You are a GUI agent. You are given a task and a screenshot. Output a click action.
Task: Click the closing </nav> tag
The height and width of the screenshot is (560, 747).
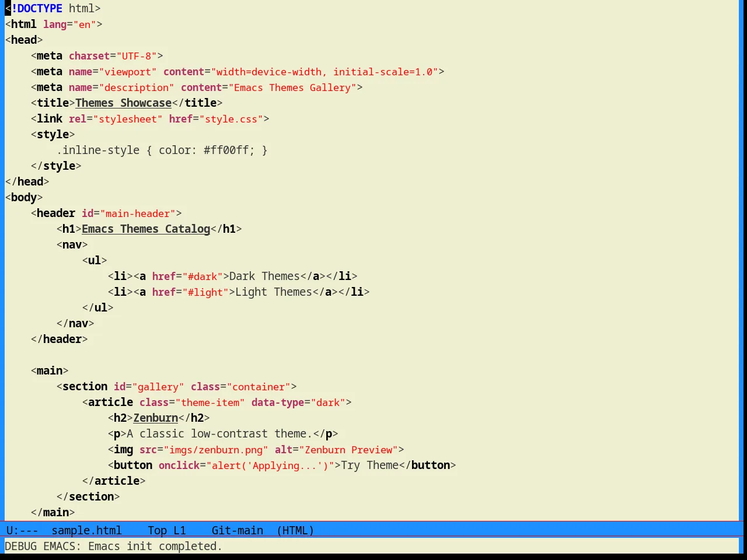click(x=75, y=323)
